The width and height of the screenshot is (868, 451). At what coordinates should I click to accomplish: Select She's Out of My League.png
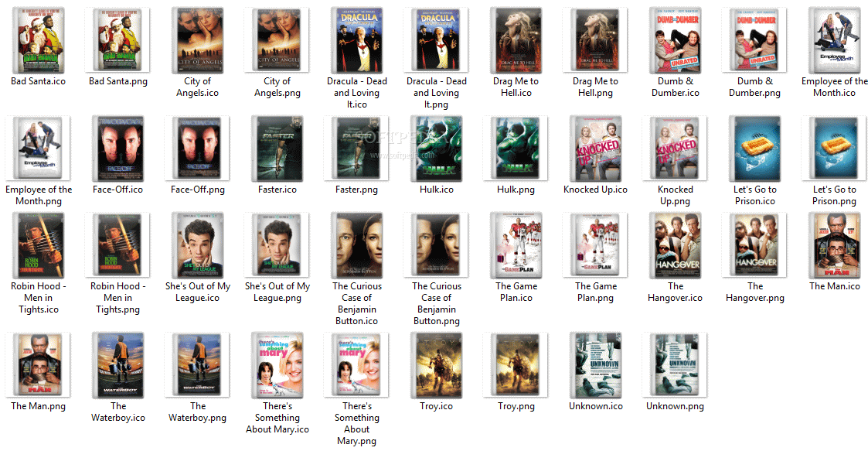click(x=277, y=245)
